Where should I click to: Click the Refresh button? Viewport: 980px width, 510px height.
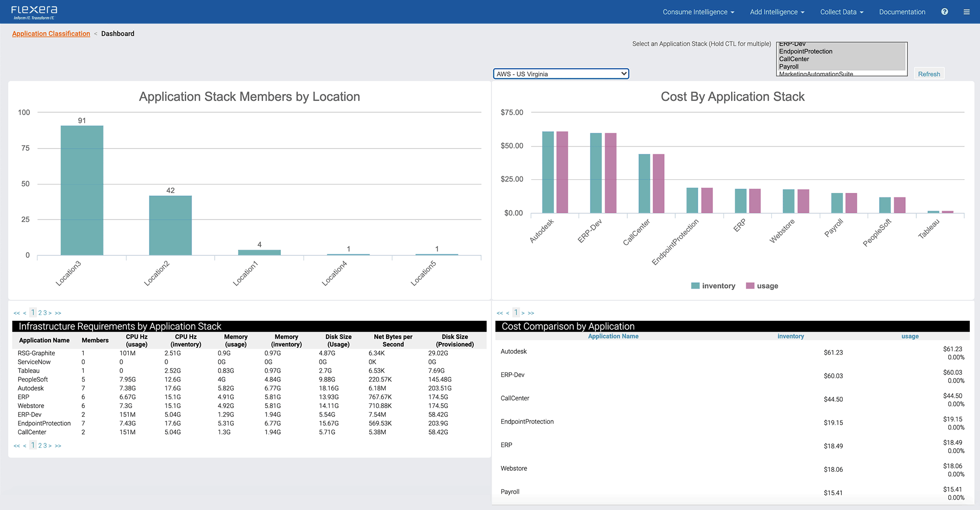929,74
